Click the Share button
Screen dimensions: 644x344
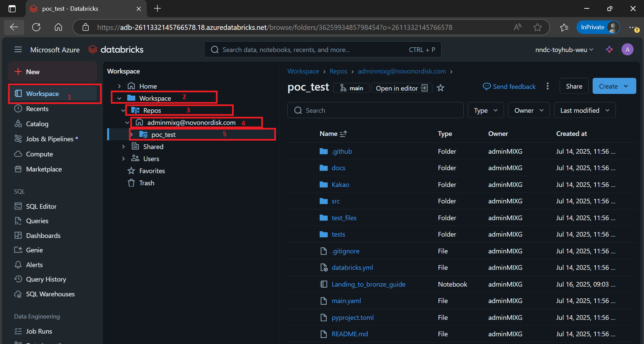click(x=574, y=86)
